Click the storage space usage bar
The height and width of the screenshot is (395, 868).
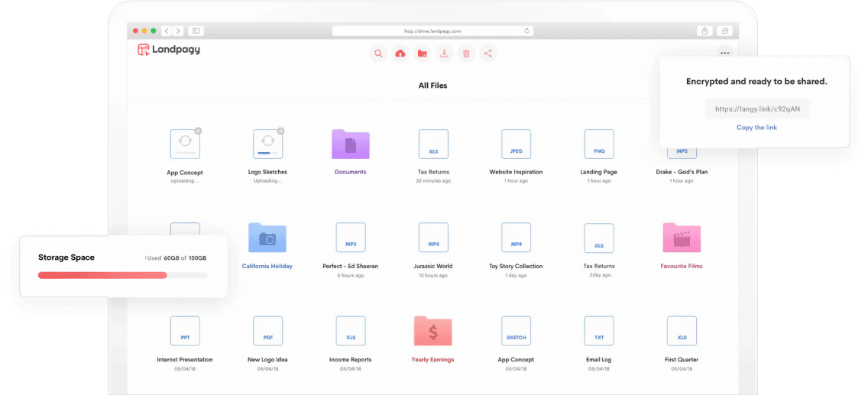click(122, 275)
